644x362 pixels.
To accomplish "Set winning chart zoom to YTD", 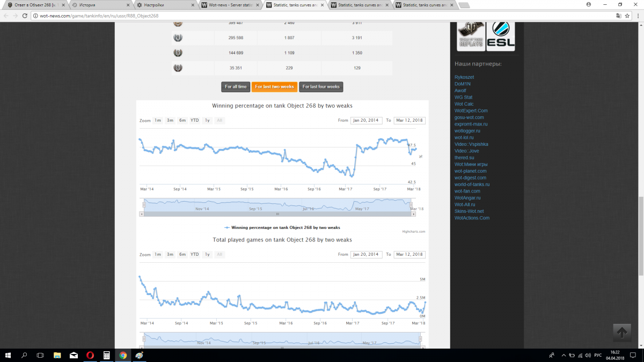I will coord(195,121).
